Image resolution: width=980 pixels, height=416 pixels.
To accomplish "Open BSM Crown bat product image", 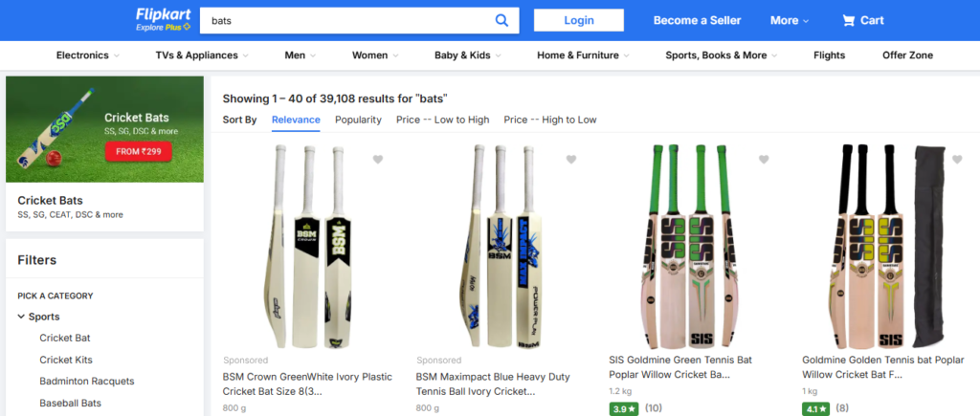I will (x=308, y=247).
